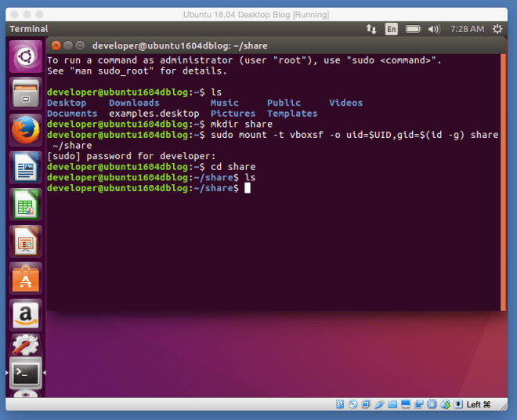517x420 pixels.
Task: Open System Settings from launcher
Action: pyautogui.click(x=25, y=347)
